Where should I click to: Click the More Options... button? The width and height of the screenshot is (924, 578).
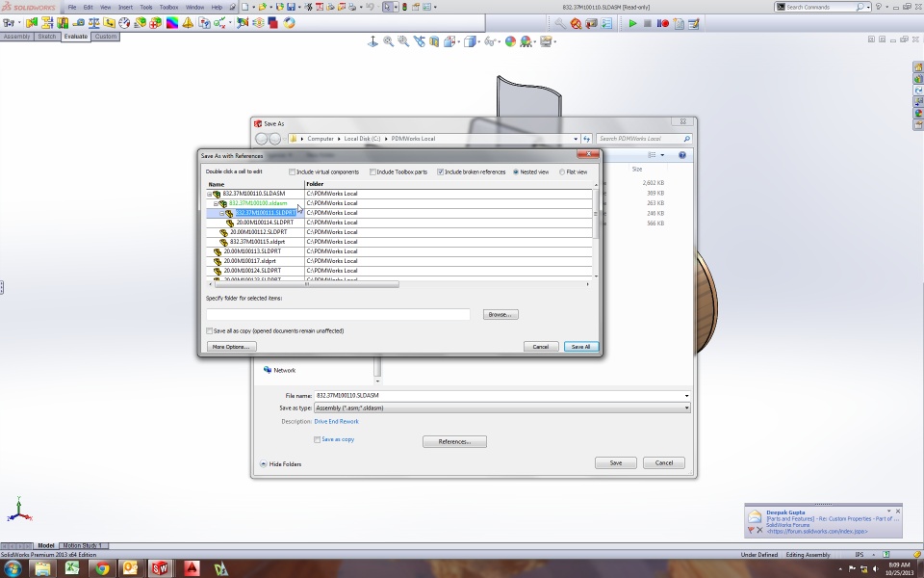pos(231,347)
